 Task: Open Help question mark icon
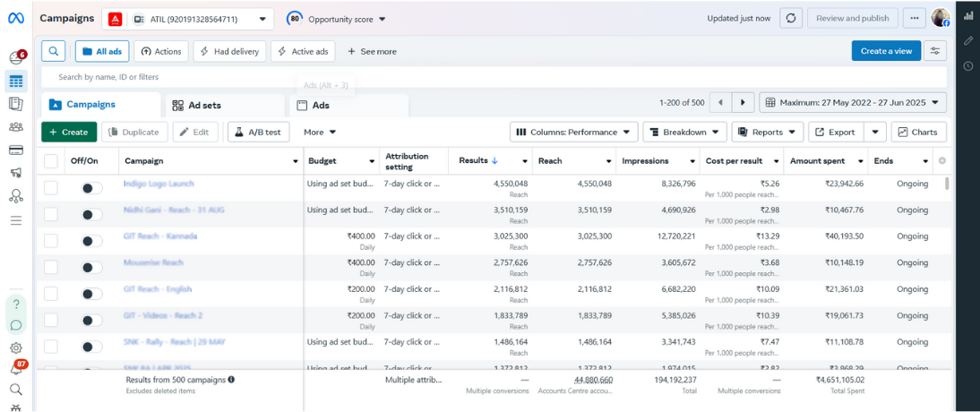click(x=16, y=305)
